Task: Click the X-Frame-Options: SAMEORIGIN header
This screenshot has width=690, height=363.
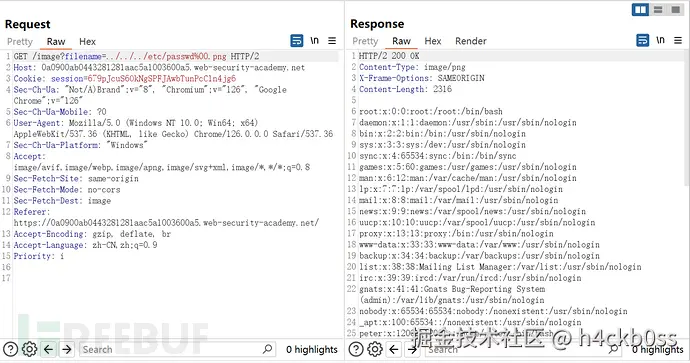Action: 422,78
